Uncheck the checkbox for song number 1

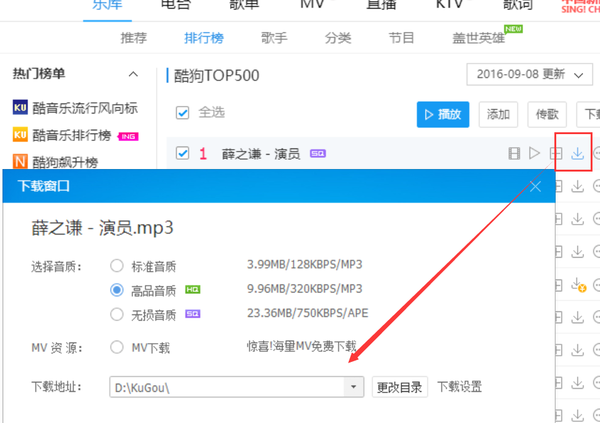[183, 154]
